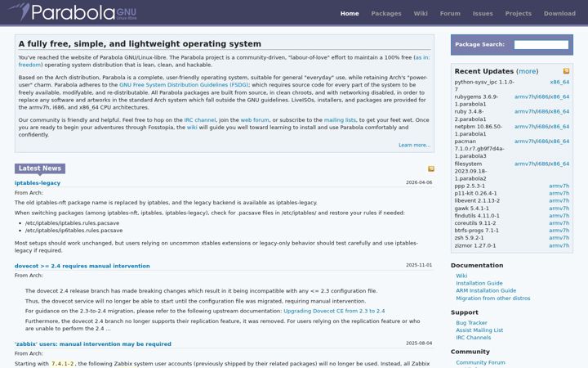Screen dimensions: 588x368
Task: Open the iptables-legacy news headline
Action: (38, 183)
